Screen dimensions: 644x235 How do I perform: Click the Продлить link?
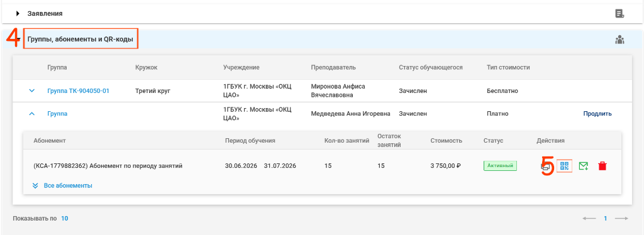point(597,114)
